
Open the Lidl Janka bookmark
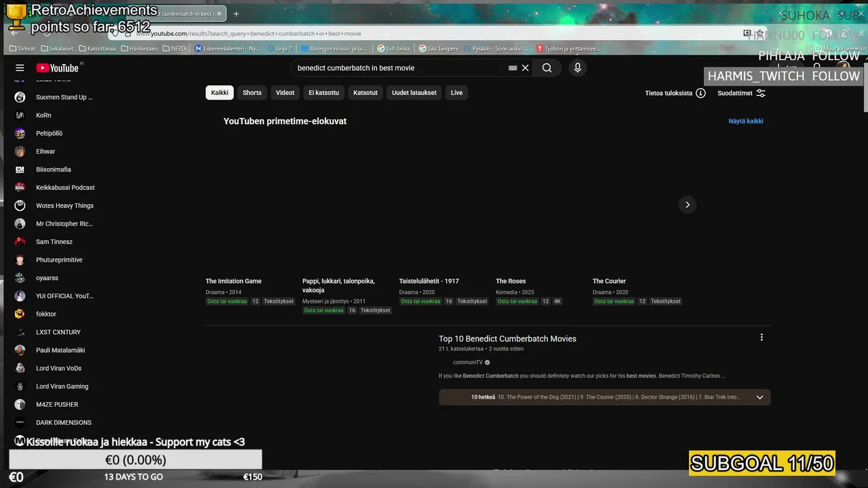(x=394, y=49)
